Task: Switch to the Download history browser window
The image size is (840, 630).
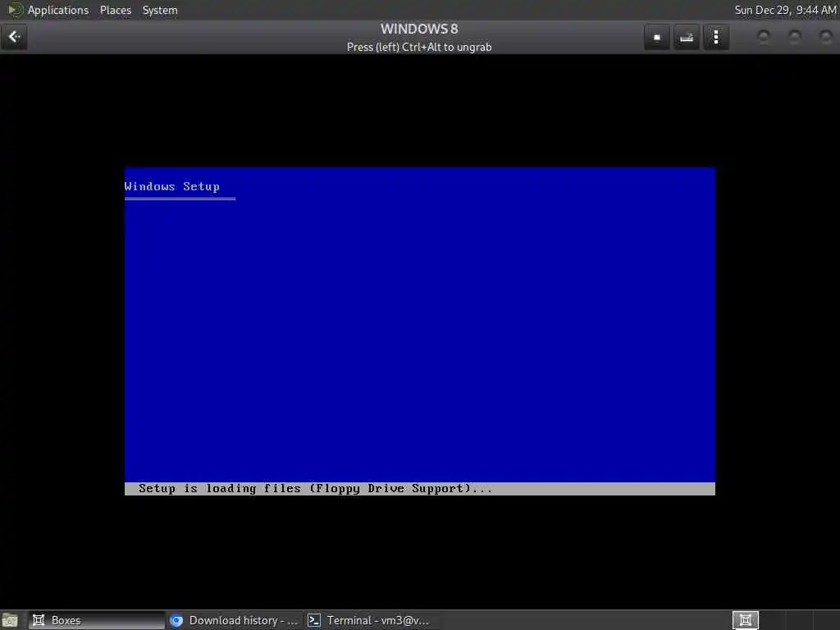Action: [x=234, y=620]
